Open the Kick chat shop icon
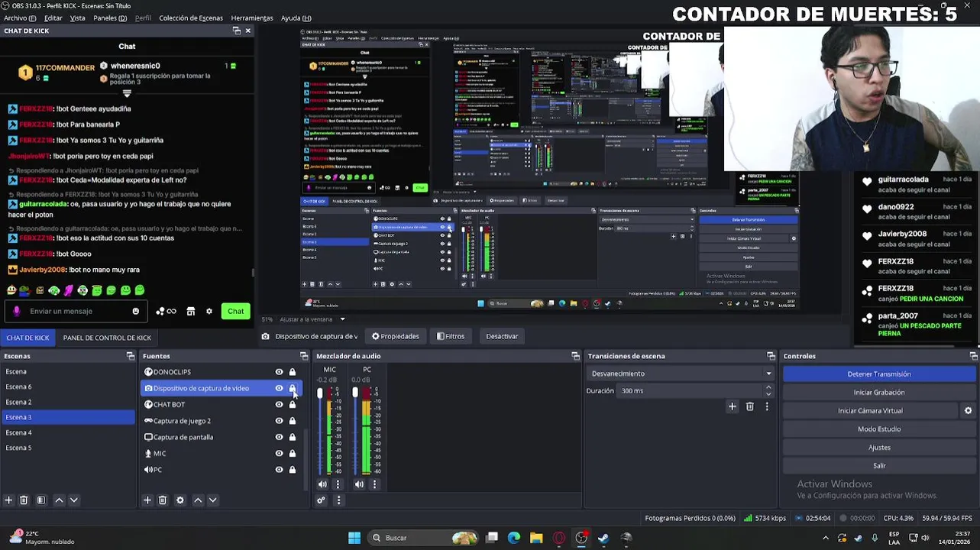This screenshot has width=980, height=550. pyautogui.click(x=191, y=312)
